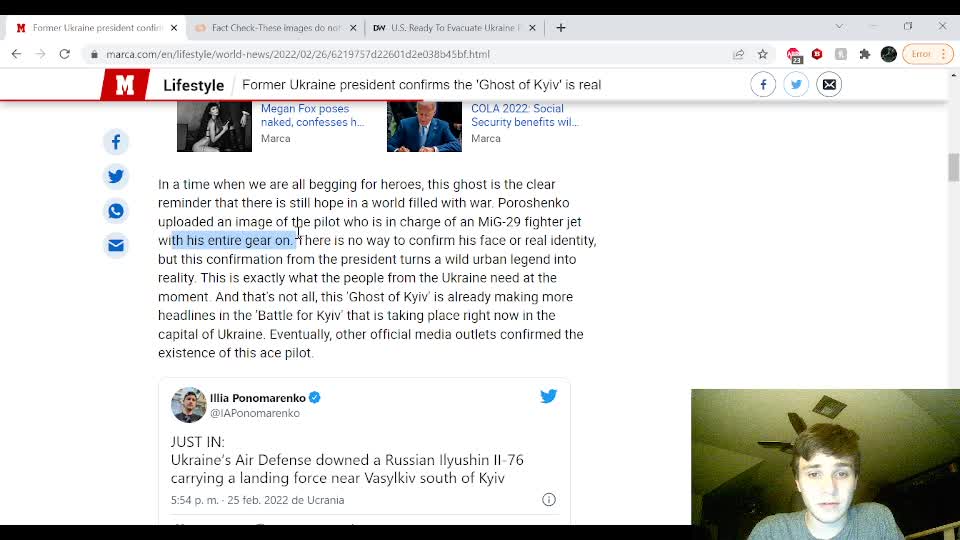This screenshot has height=540, width=960.
Task: Go back with the browser back arrow
Action: pos(17,54)
